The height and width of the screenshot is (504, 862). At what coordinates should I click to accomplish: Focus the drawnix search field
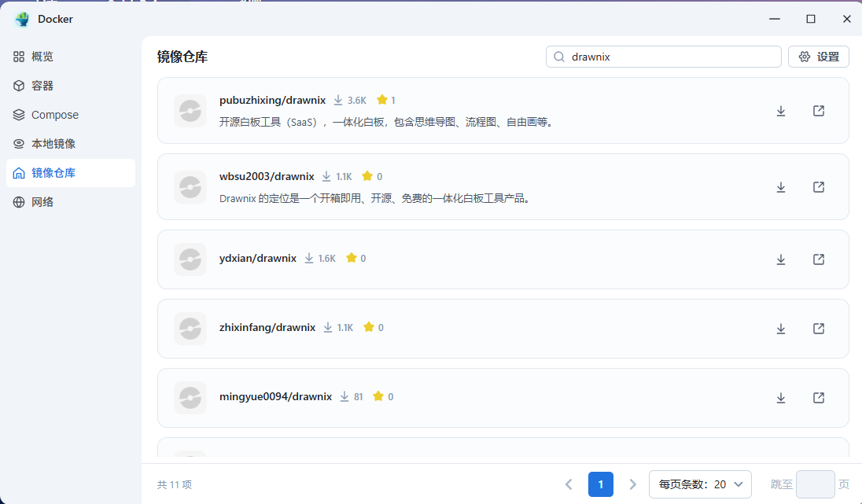click(x=664, y=57)
